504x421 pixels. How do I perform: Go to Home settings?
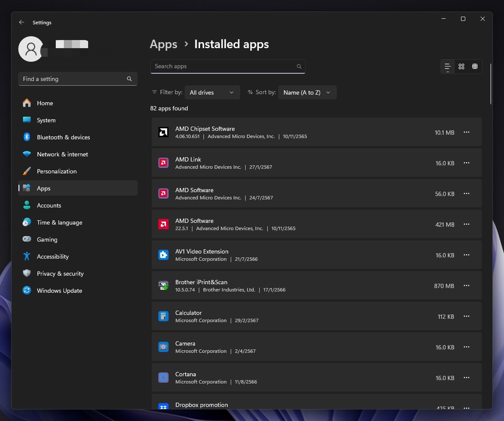78,103
